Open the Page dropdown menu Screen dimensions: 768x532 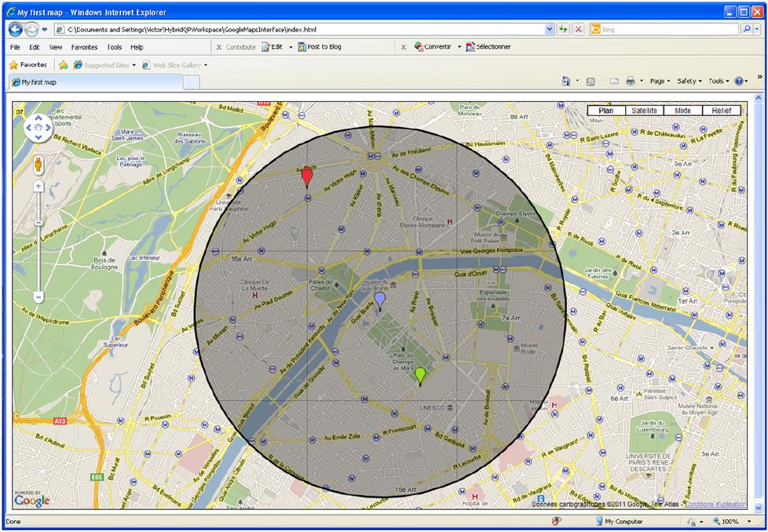(x=659, y=81)
